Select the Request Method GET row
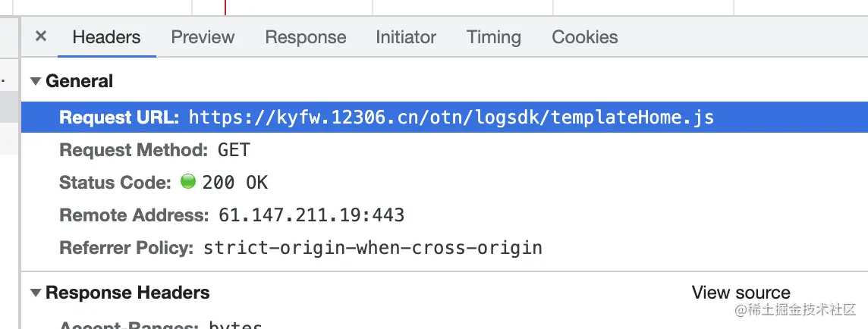 445,150
